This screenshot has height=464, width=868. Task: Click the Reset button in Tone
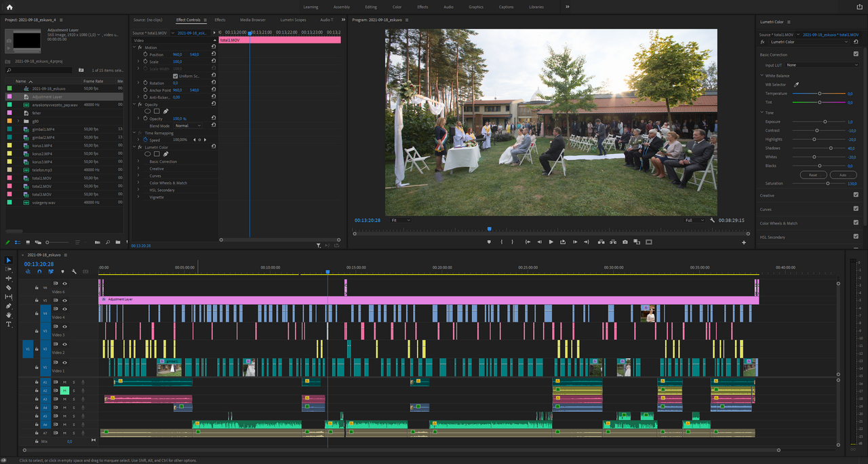pos(813,175)
